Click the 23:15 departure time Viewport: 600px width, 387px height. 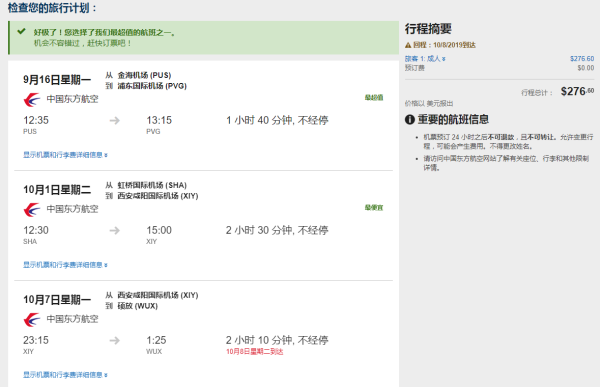coord(36,340)
